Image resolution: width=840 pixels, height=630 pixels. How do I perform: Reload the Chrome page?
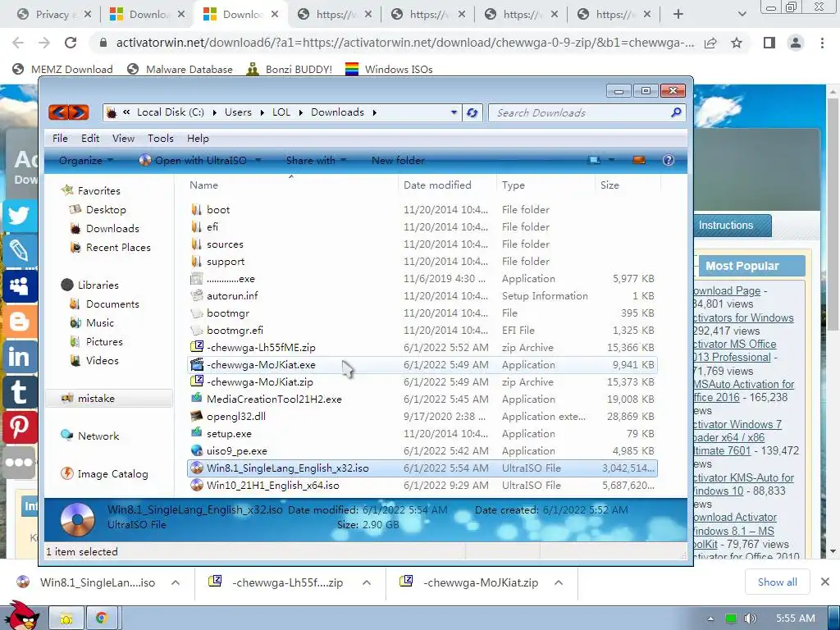tap(71, 43)
